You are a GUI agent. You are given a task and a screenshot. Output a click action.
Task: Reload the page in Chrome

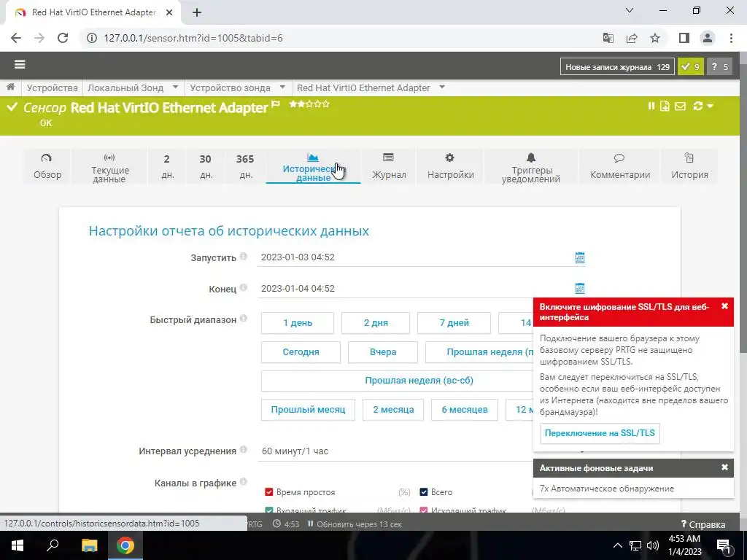tap(63, 38)
